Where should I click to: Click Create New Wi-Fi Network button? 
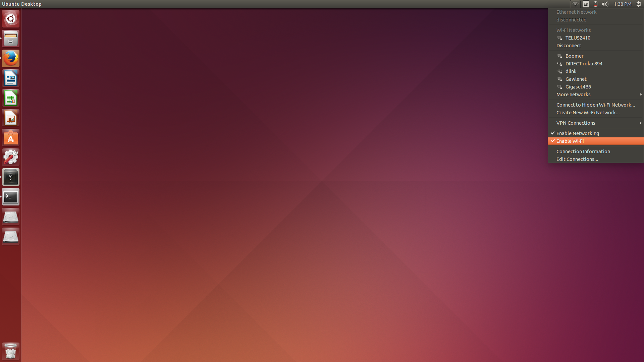[x=588, y=112]
